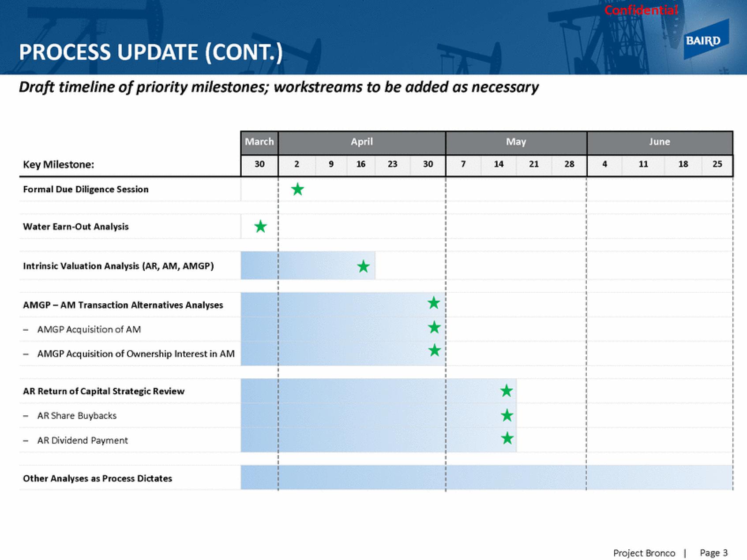Click the date cell 2 under April
Viewport: 747px width, 560px height.
(297, 164)
